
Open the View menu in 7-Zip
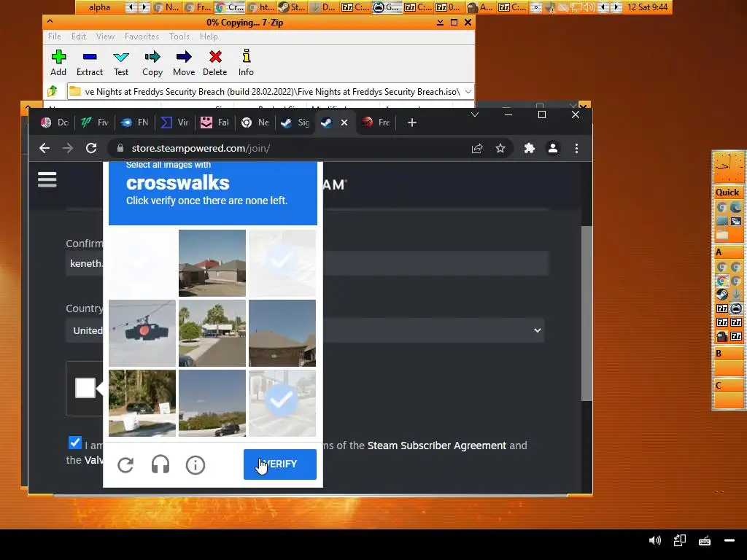pyautogui.click(x=105, y=36)
